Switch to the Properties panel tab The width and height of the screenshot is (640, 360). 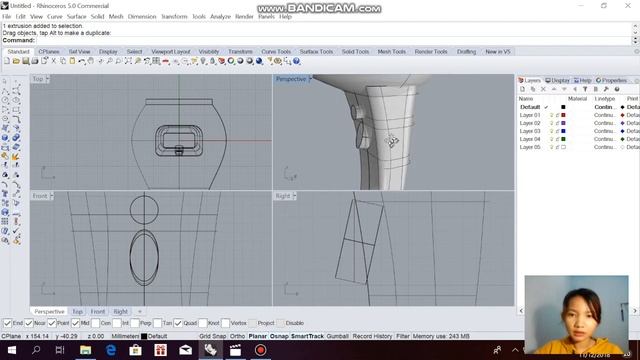pyautogui.click(x=611, y=80)
